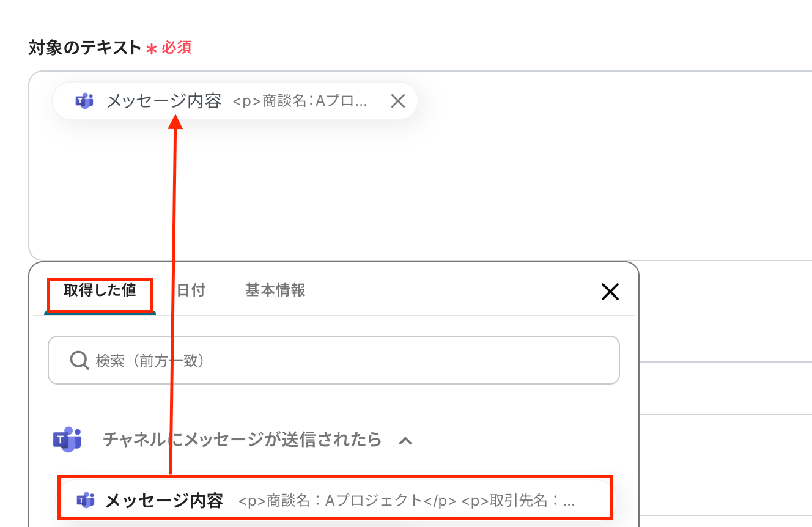
Task: Remove the メッセージ内容 chip with its X
Action: [x=398, y=101]
